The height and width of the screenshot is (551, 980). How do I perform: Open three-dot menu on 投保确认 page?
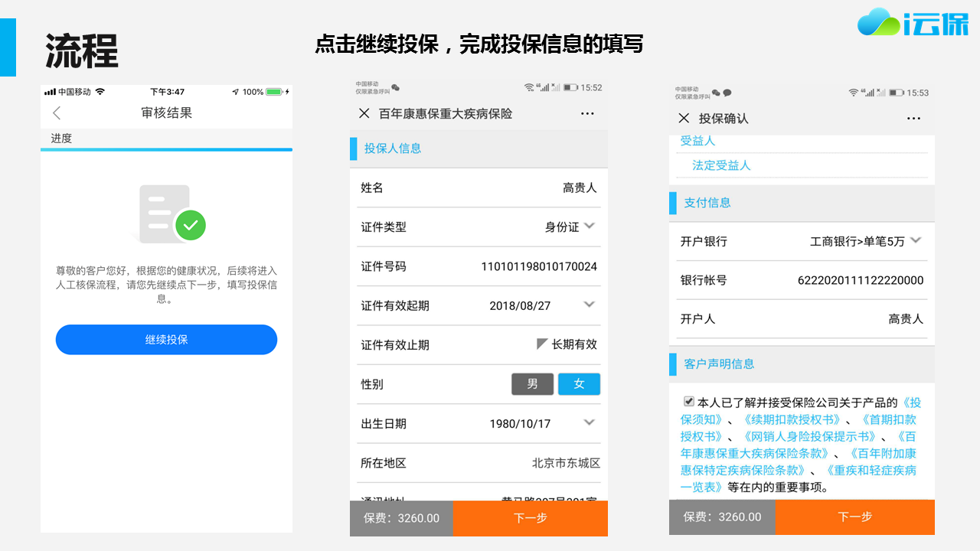click(913, 118)
